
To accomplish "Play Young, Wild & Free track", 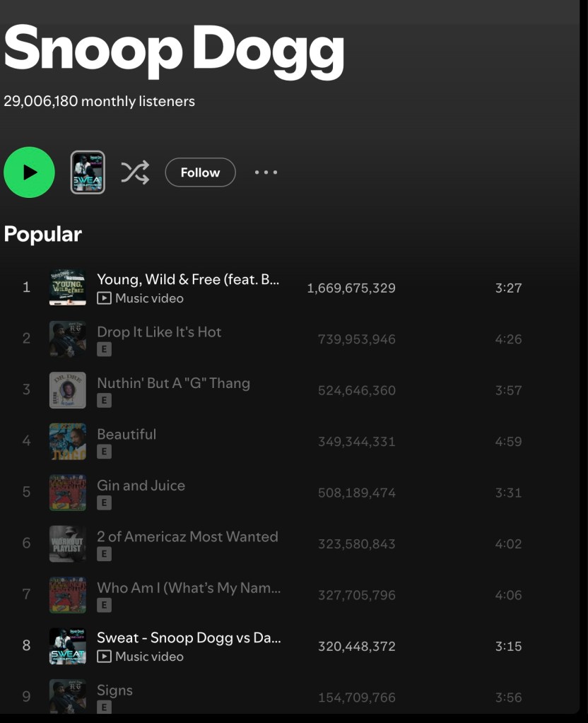I will 187,280.
